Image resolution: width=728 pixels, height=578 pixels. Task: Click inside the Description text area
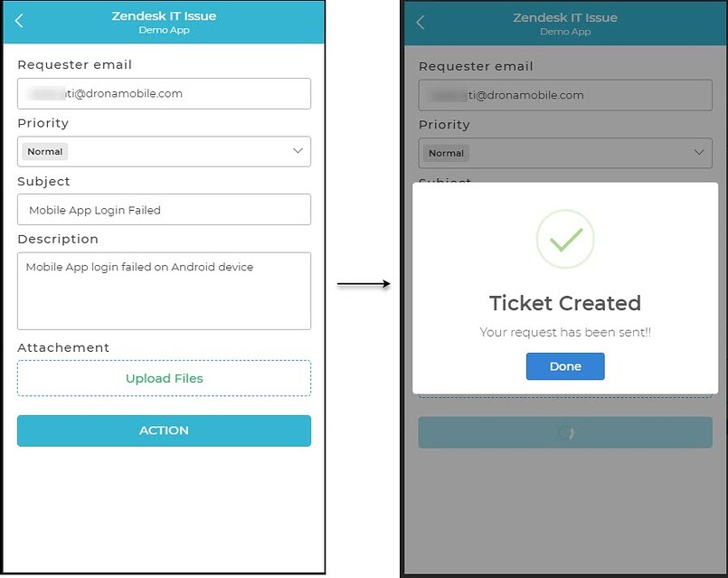pyautogui.click(x=164, y=291)
